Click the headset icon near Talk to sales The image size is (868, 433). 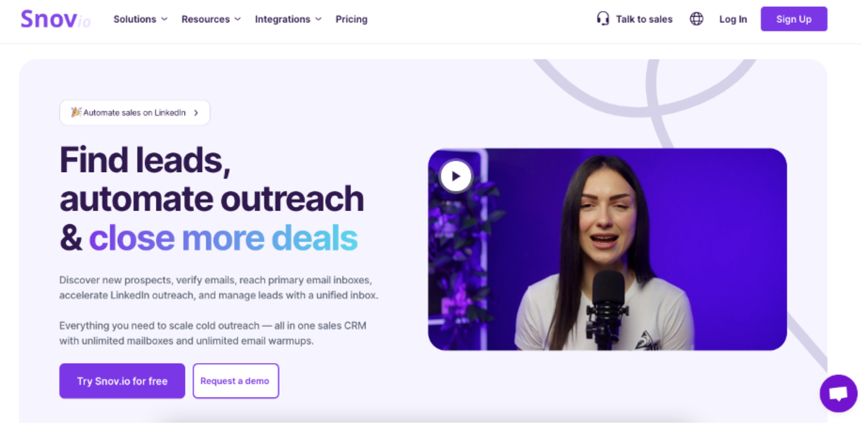coord(603,19)
